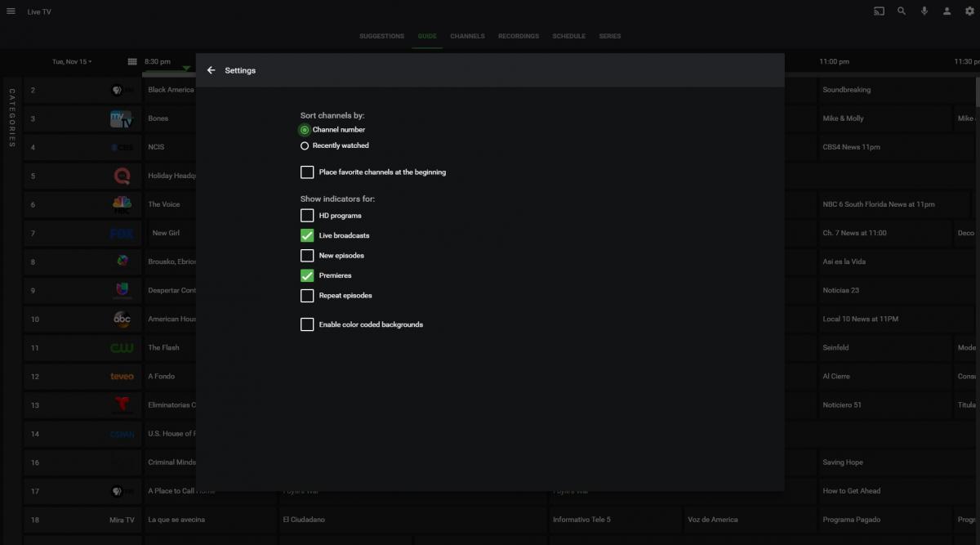Select the Q channel 5 logo
Viewport: 980px width, 545px height.
(122, 176)
